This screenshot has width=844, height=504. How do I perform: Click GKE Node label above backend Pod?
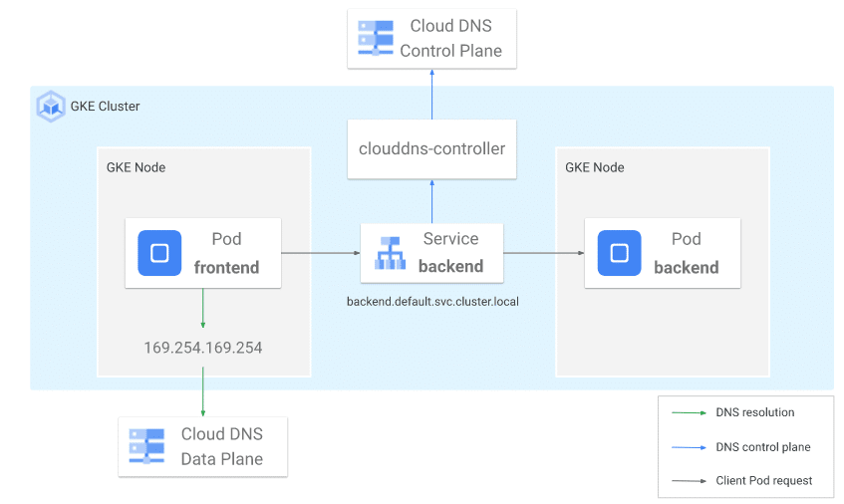pos(594,167)
